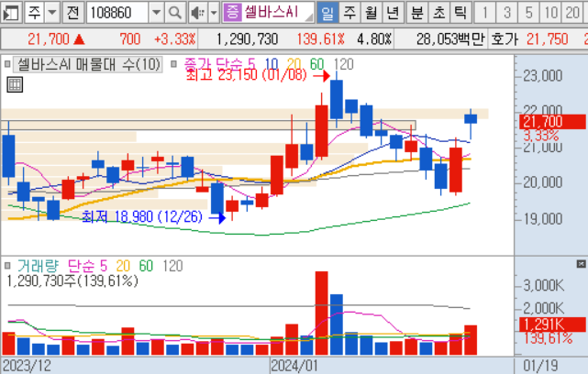Image resolution: width=588 pixels, height=374 pixels.
Task: Click the 60-day moving average label
Action: (316, 64)
